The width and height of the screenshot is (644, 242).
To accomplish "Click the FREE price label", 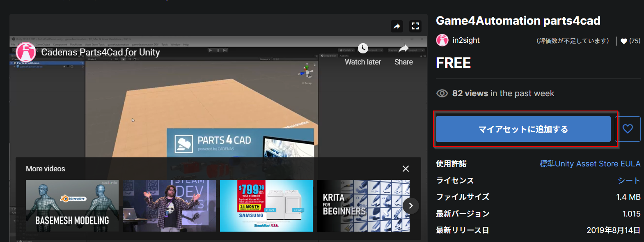I will point(453,63).
